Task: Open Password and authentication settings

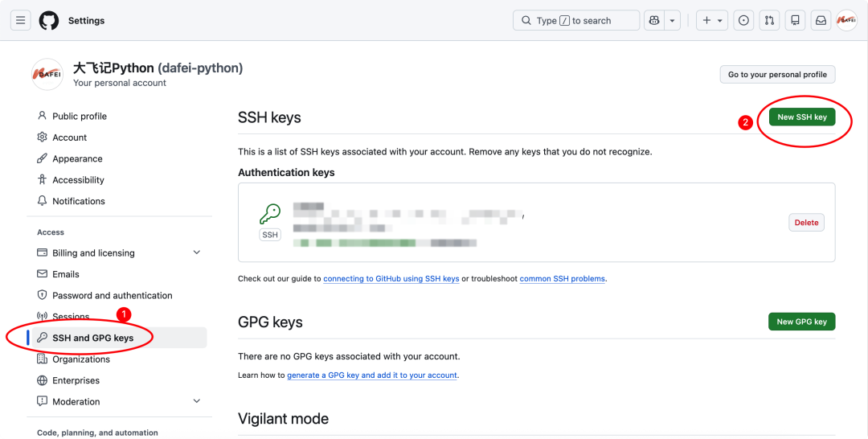Action: pyautogui.click(x=112, y=295)
